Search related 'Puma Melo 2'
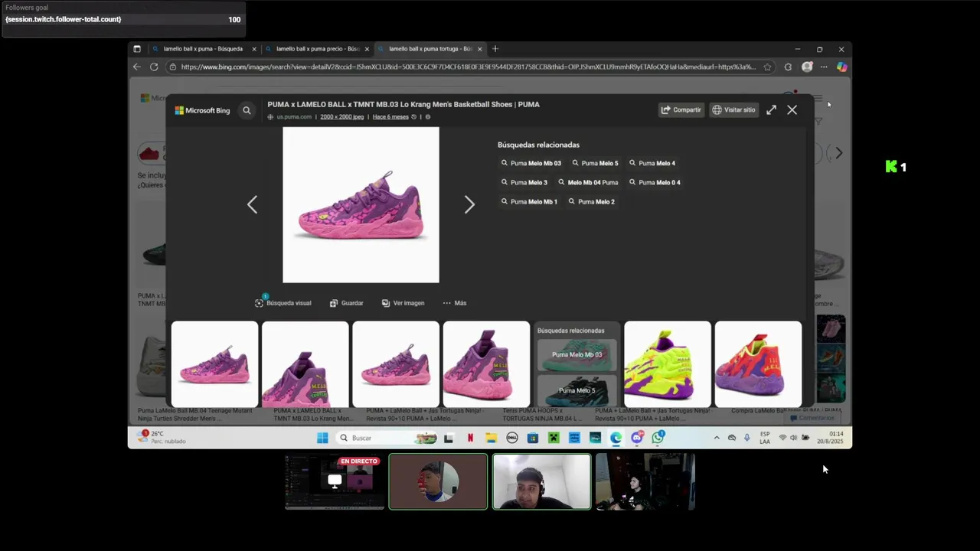Viewport: 980px width, 551px height. (591, 201)
